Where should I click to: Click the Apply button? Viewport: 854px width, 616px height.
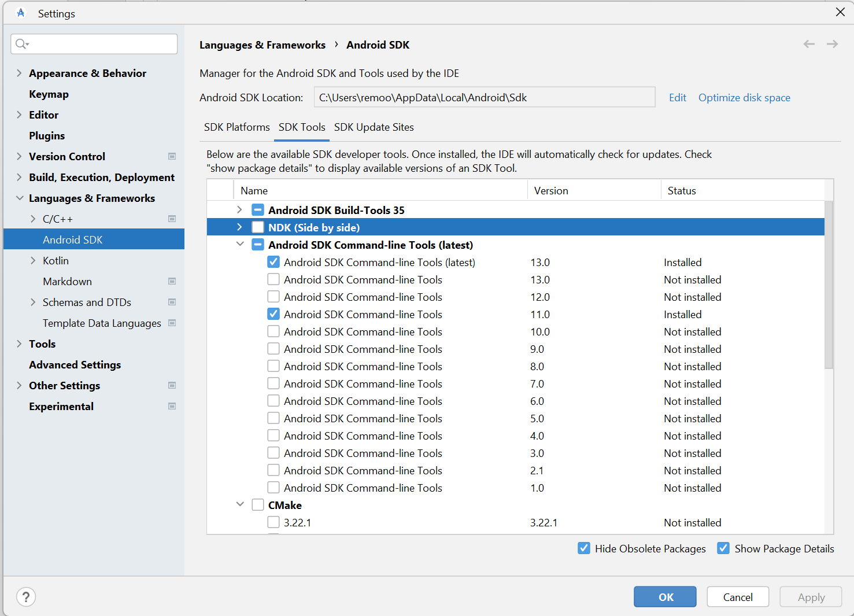[811, 597]
